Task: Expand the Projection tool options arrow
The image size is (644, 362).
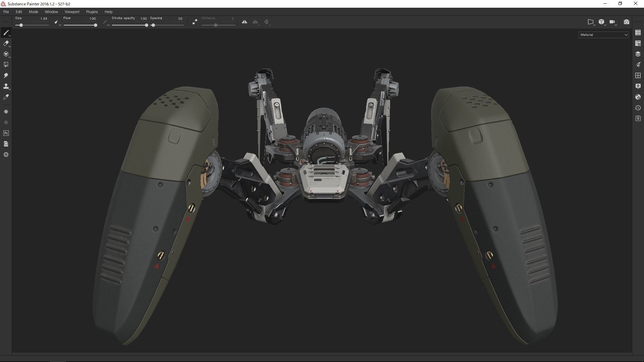Action: point(10,57)
